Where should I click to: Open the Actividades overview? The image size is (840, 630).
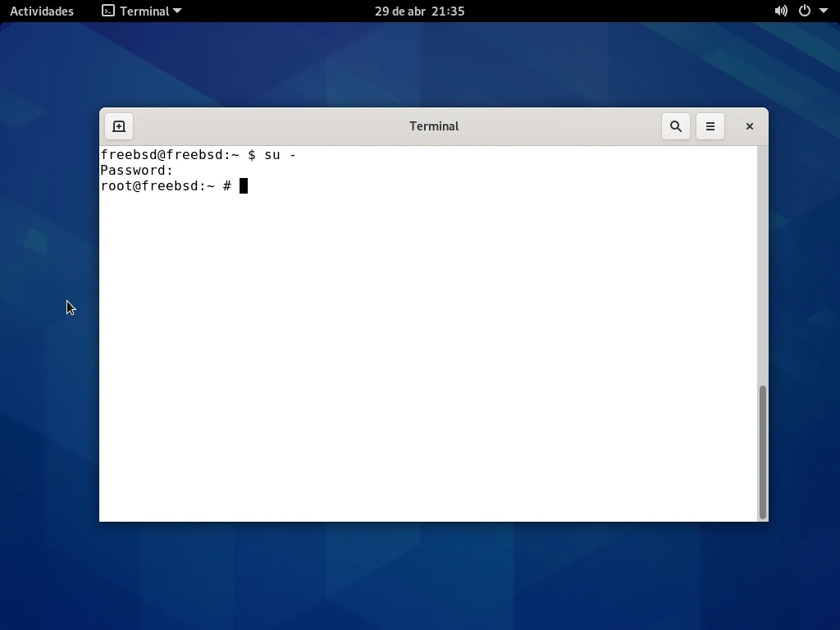point(42,11)
